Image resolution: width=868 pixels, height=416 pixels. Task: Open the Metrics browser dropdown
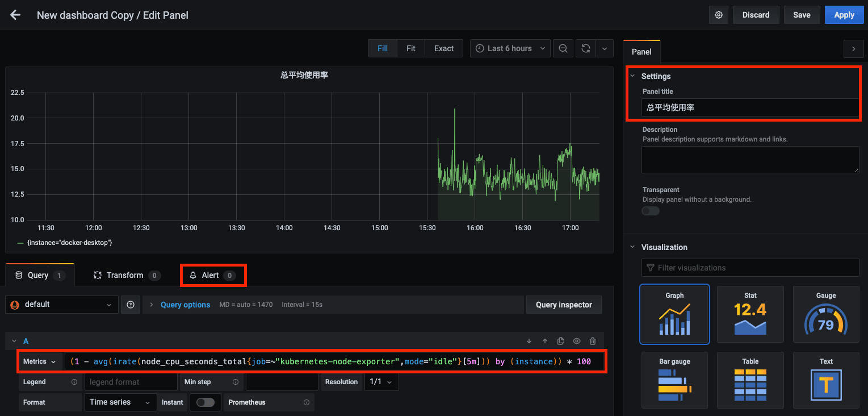[40, 361]
